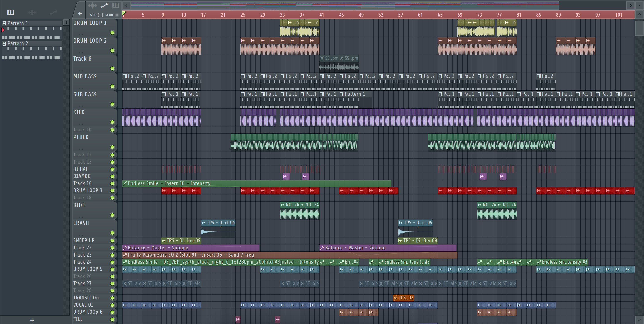Jump to bar 33 on the timeline ruler
This screenshot has width=644, height=324.
[282, 15]
